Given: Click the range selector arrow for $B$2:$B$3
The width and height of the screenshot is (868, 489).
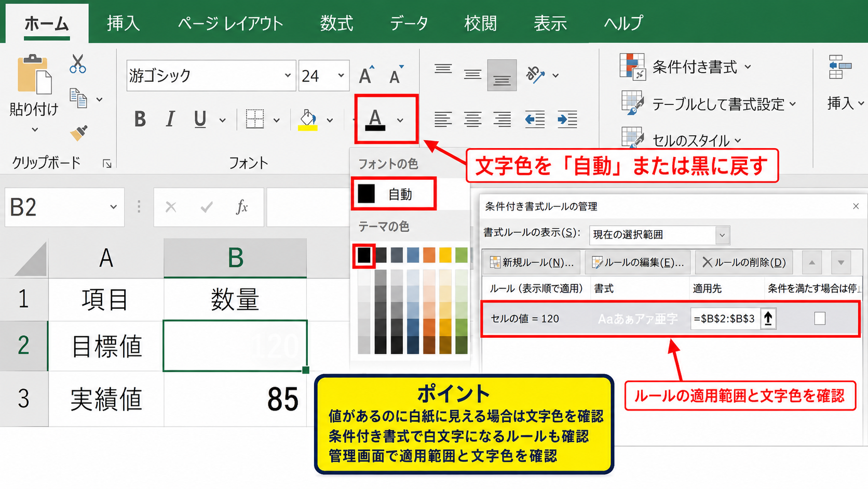Looking at the screenshot, I should [768, 319].
